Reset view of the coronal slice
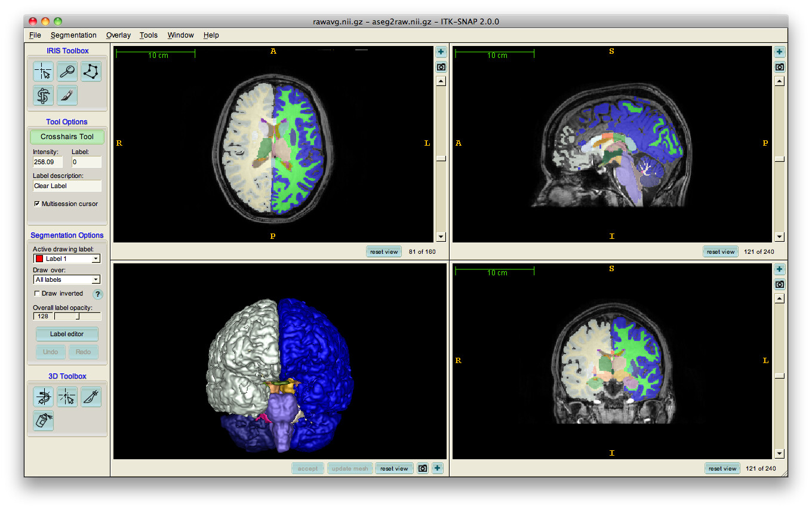The width and height of the screenshot is (812, 510). (722, 468)
